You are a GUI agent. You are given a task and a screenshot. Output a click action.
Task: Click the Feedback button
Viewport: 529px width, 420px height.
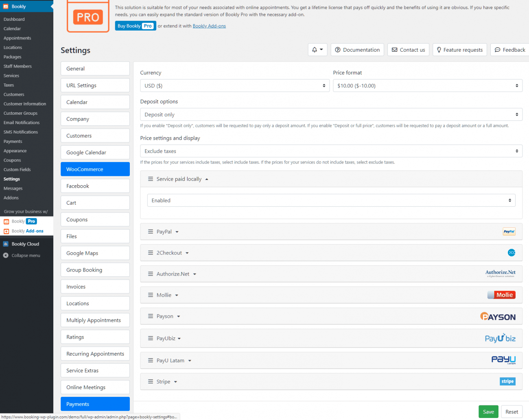click(510, 50)
